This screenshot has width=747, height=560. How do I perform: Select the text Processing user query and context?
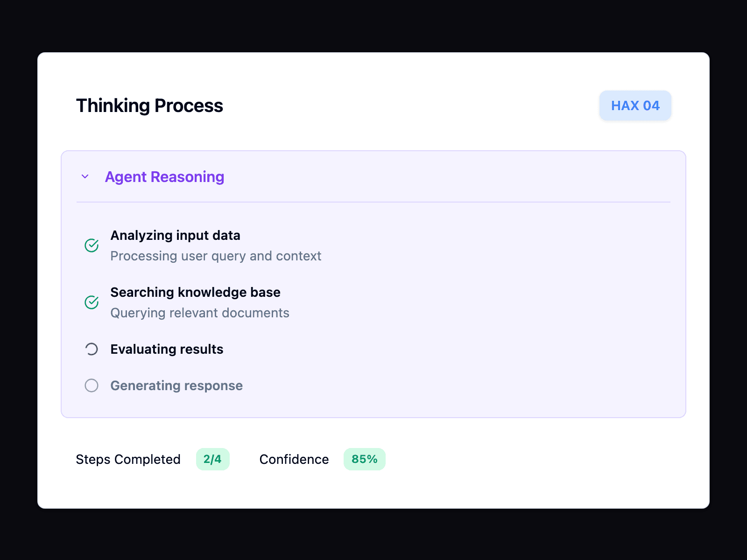point(215,256)
